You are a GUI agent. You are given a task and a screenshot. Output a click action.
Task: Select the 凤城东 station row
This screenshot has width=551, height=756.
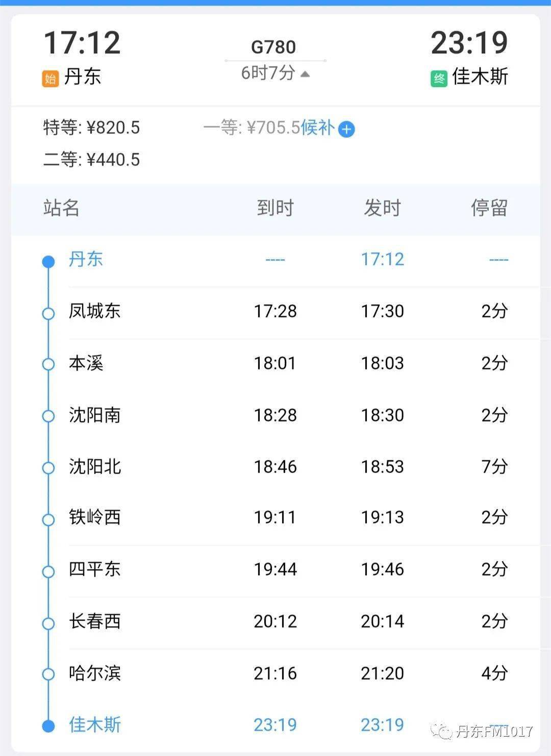coord(275,312)
